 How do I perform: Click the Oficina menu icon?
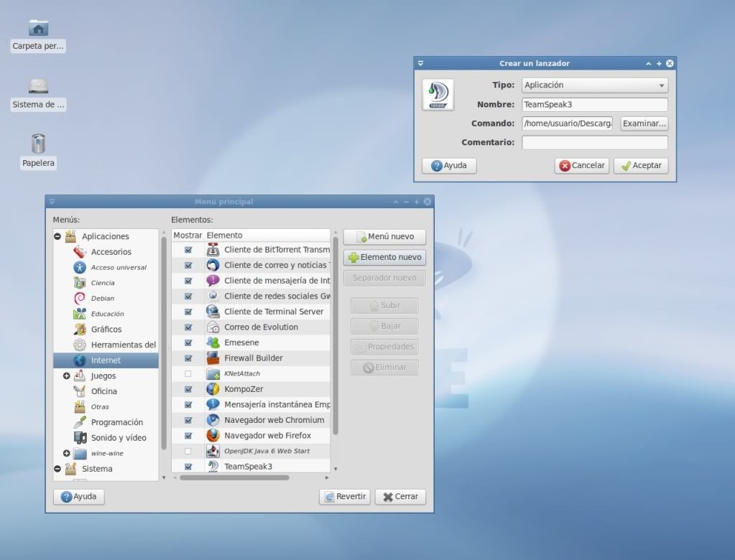[80, 391]
